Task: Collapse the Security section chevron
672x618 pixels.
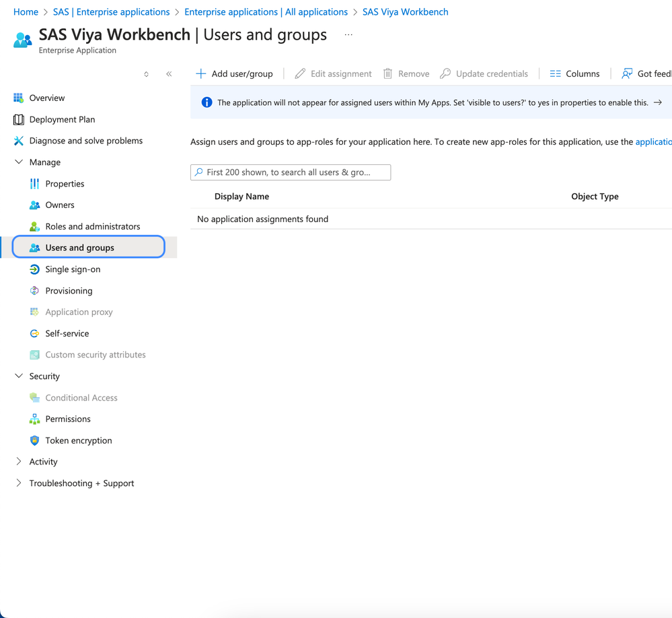Action: click(19, 376)
